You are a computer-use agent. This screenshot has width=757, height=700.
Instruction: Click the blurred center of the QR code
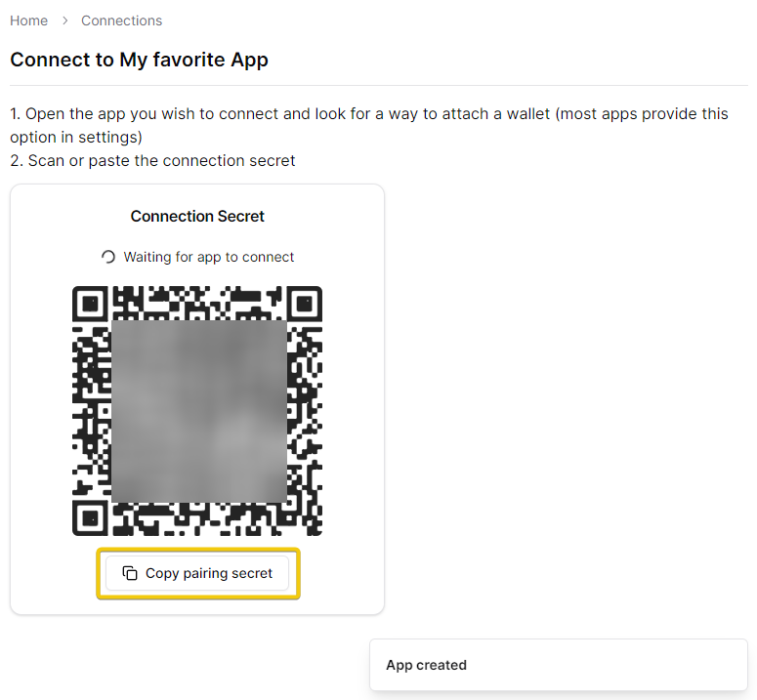(199, 410)
